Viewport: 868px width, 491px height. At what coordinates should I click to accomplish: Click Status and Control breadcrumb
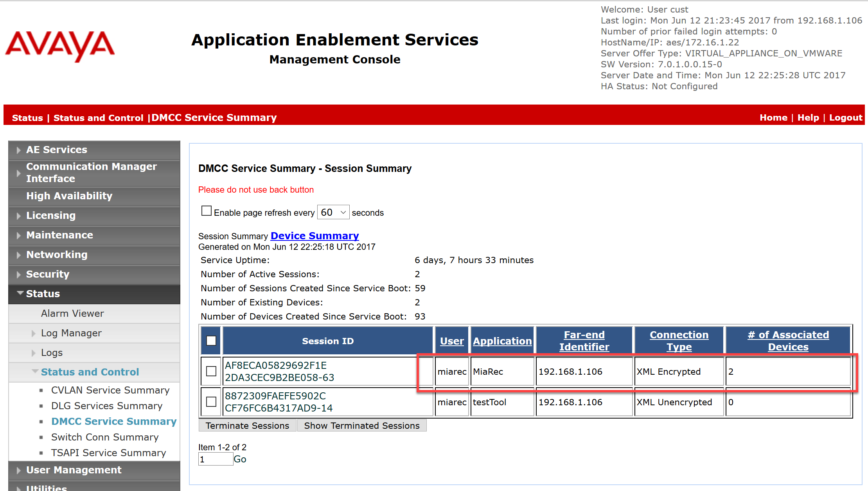pos(98,118)
